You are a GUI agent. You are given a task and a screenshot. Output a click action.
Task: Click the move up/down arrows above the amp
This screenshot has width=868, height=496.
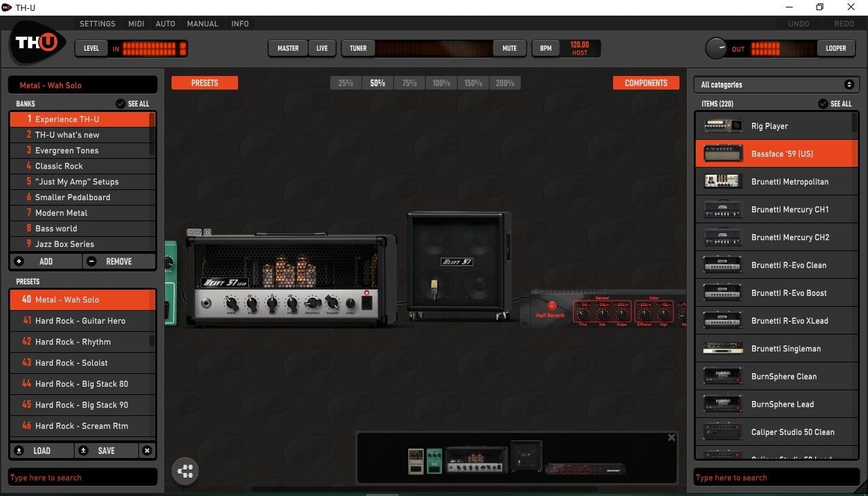[x=194, y=232]
